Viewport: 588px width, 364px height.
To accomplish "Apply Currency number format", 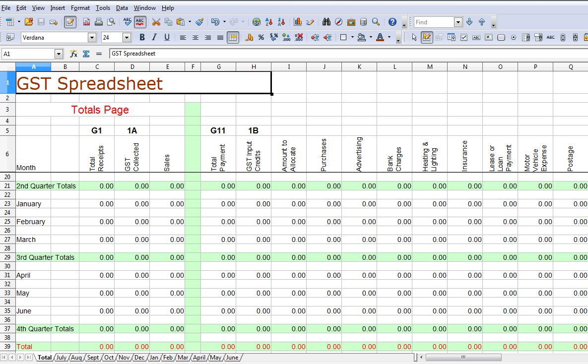I will [250, 37].
